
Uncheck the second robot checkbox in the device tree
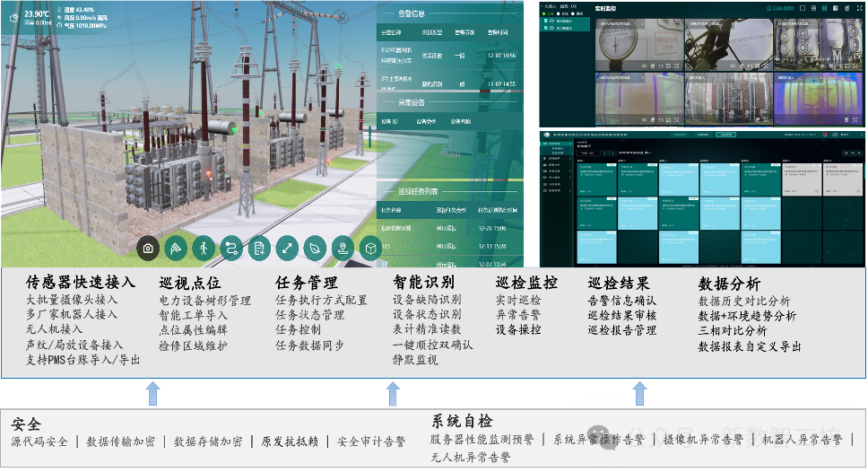pyautogui.click(x=546, y=27)
